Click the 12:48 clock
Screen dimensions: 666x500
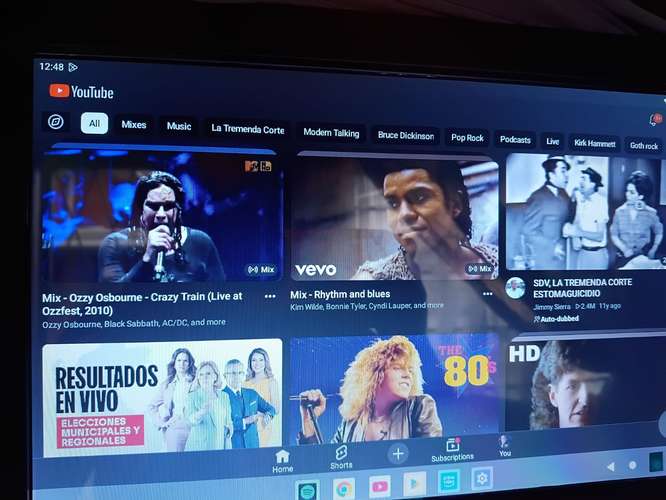coord(51,67)
